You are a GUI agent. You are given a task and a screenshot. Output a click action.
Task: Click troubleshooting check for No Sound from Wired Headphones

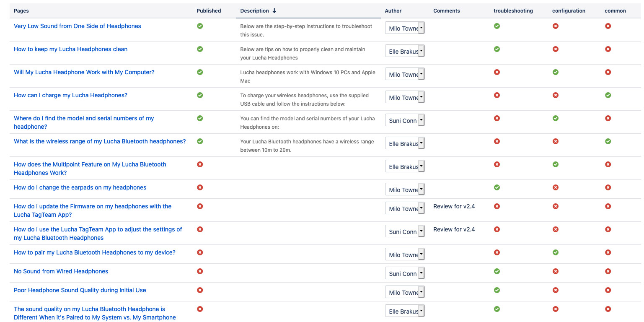pyautogui.click(x=497, y=271)
